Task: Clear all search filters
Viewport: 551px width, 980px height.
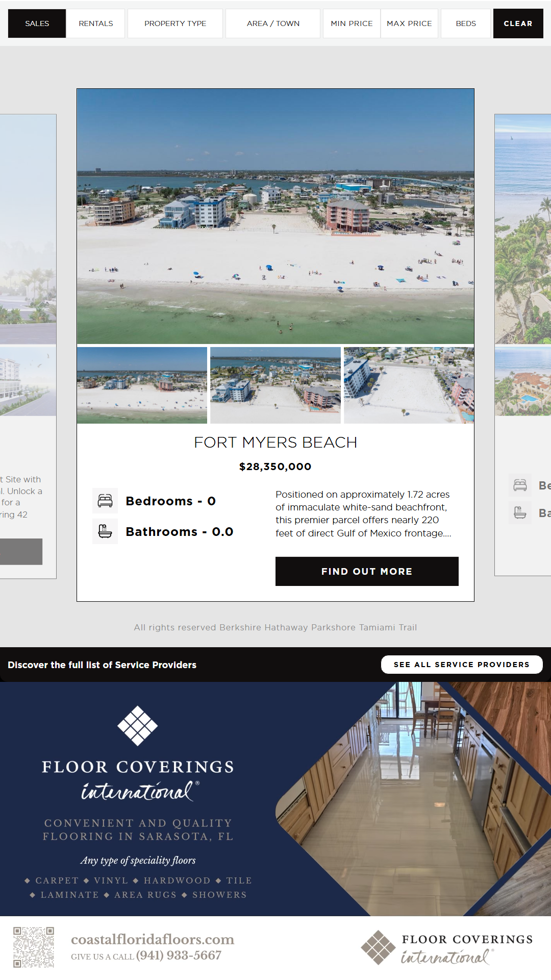Action: pyautogui.click(x=518, y=23)
